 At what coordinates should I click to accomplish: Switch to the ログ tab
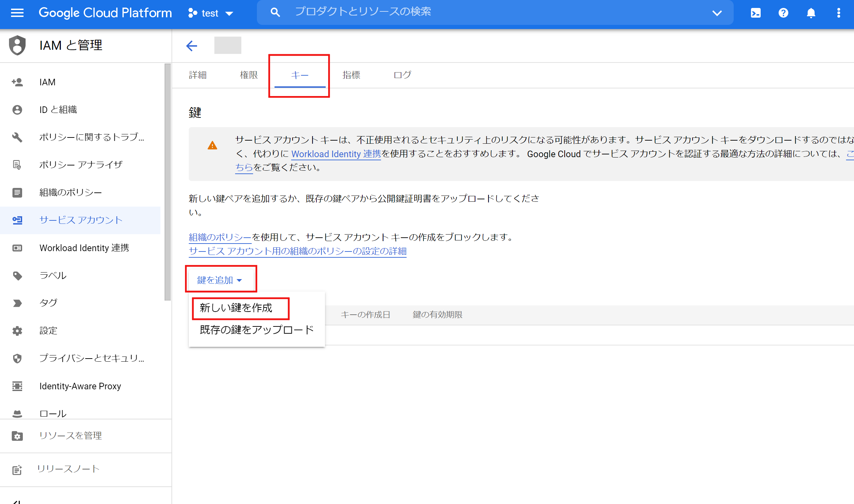(x=402, y=75)
